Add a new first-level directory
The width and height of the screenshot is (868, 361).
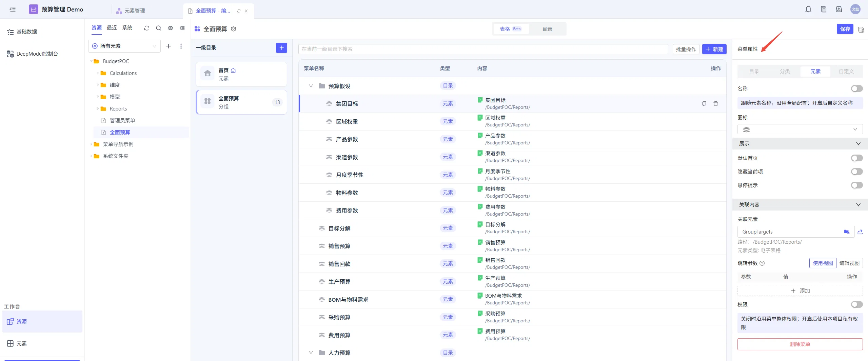point(281,48)
